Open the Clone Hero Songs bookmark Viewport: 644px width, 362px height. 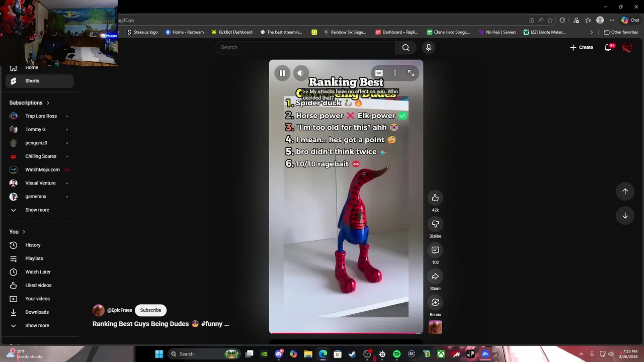(x=448, y=32)
